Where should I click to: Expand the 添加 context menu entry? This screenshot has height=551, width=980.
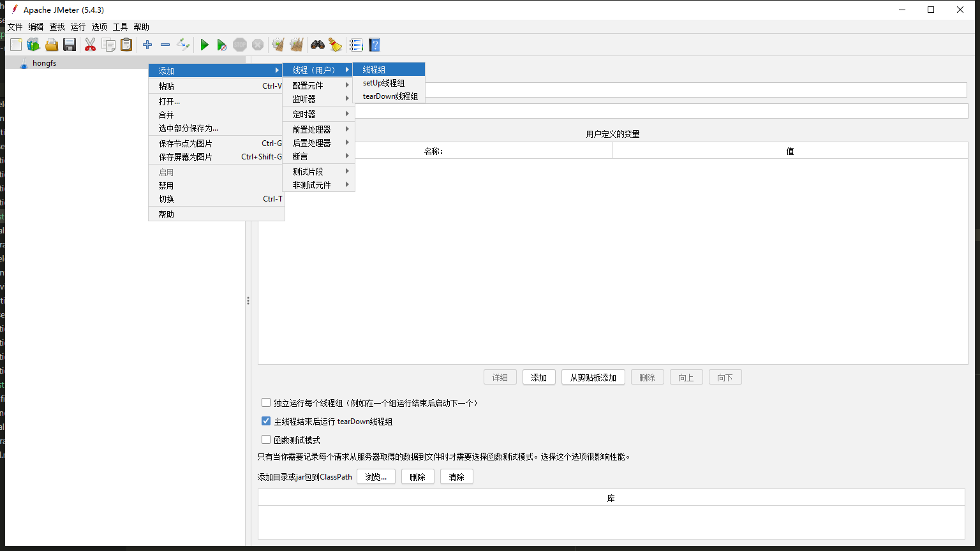click(x=216, y=71)
